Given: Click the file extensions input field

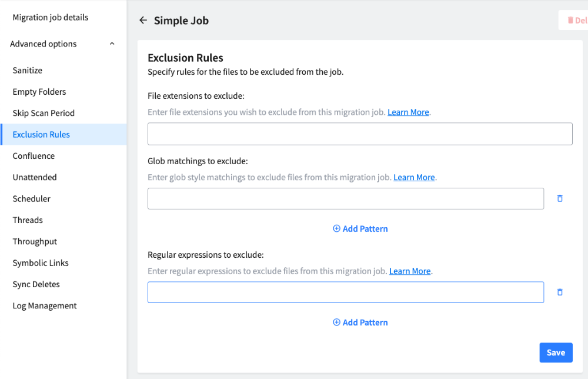Looking at the screenshot, I should pos(360,134).
